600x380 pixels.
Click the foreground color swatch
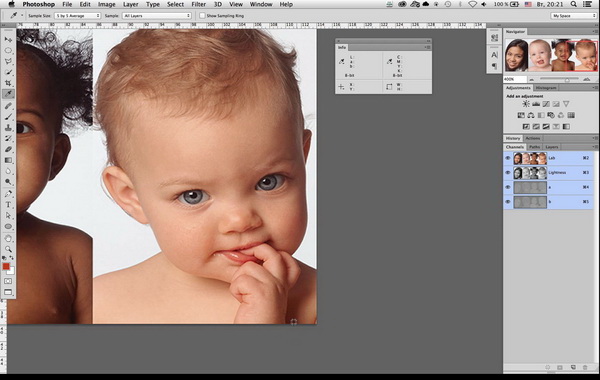6,266
